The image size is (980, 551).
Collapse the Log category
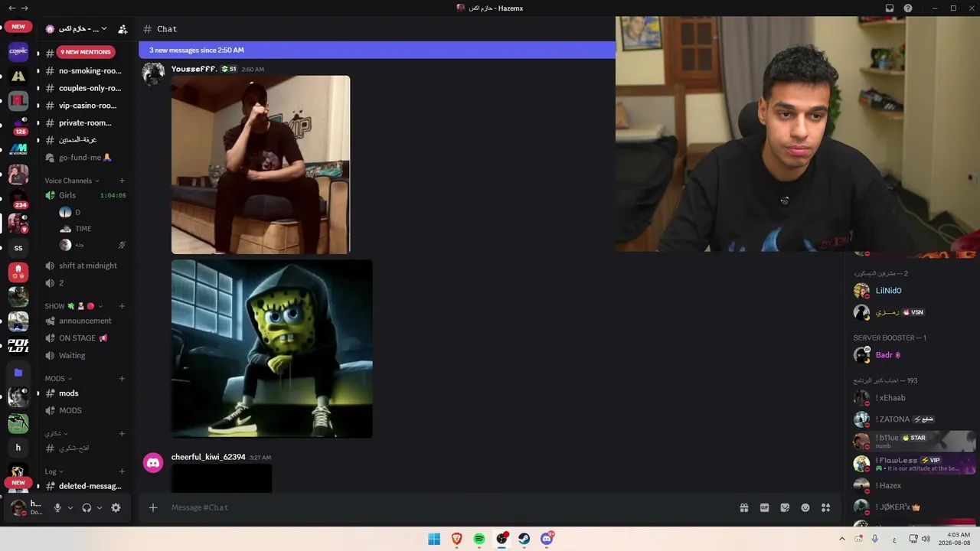coord(54,471)
